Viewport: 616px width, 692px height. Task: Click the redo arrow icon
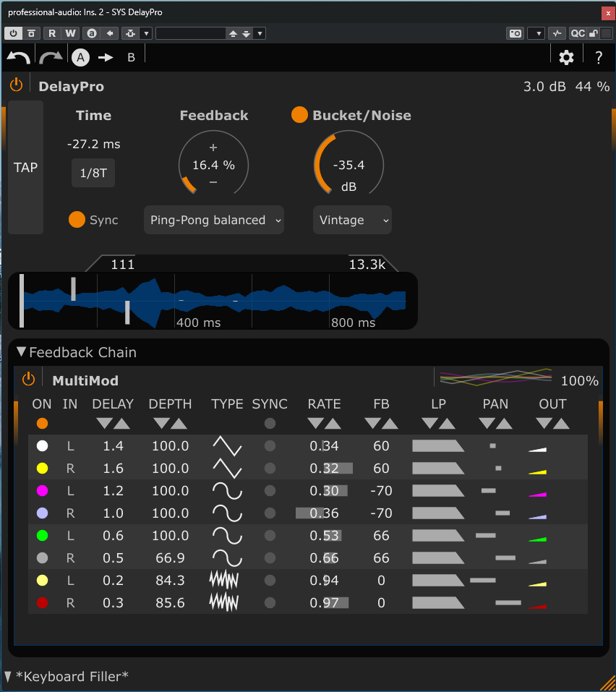(x=51, y=58)
